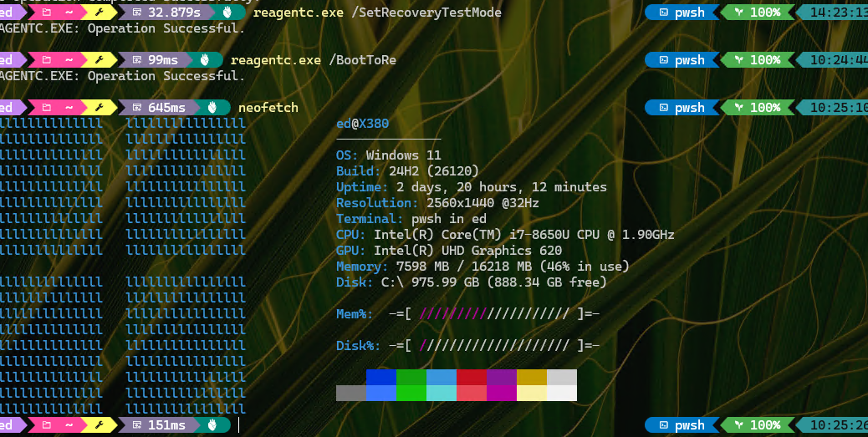Click wrench icon on the 99ms prompt line
Viewport: 868px width, 437px height.
pyautogui.click(x=99, y=59)
